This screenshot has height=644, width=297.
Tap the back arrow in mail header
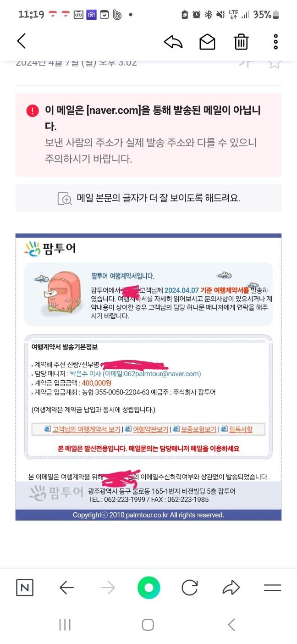pyautogui.click(x=22, y=41)
